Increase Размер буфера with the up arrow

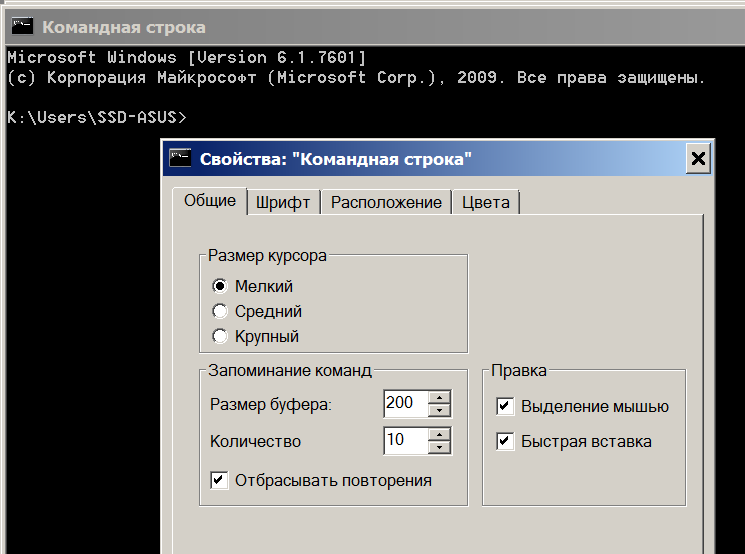point(439,397)
